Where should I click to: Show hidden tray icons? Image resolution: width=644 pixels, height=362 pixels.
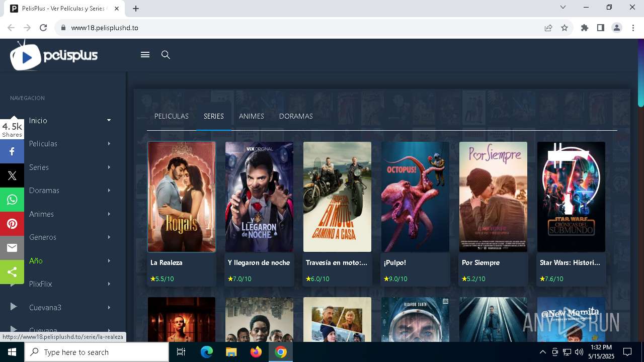pos(542,352)
